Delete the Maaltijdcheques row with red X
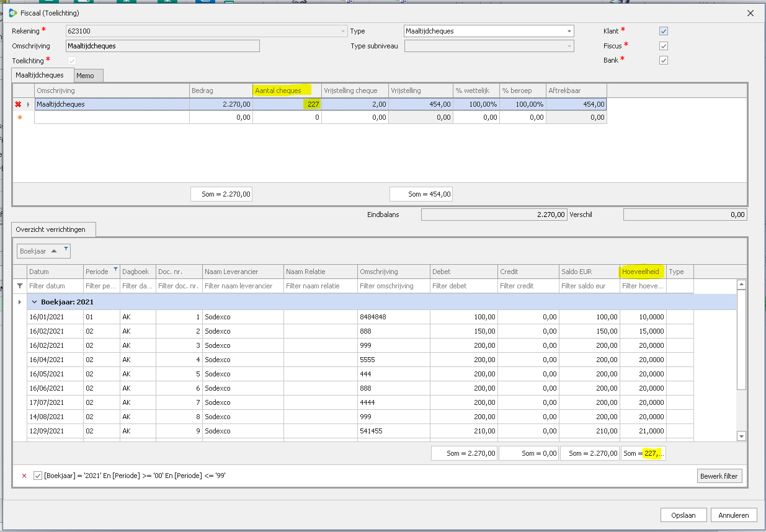This screenshot has width=766, height=532. [x=18, y=105]
